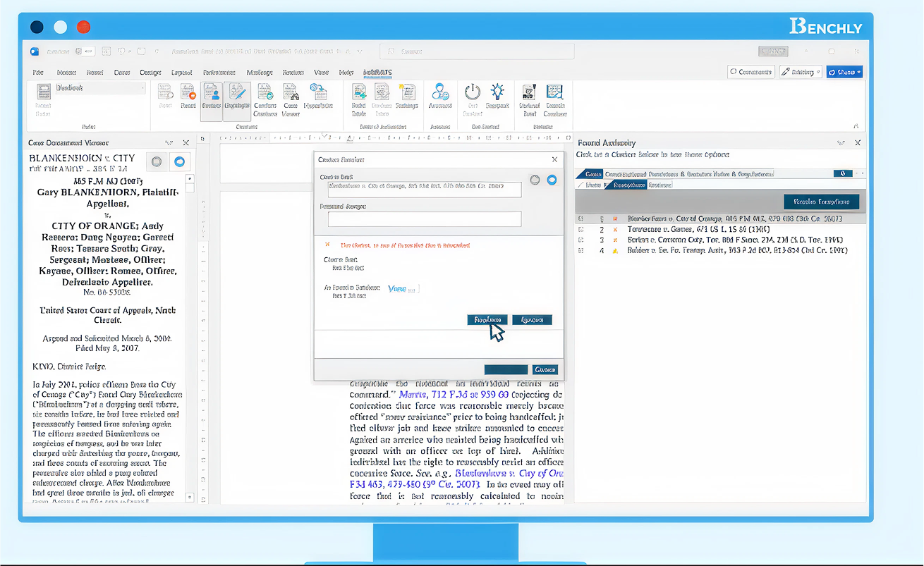
Task: Expand the Case Document Viewer pane options arrow
Action: pos(169,142)
